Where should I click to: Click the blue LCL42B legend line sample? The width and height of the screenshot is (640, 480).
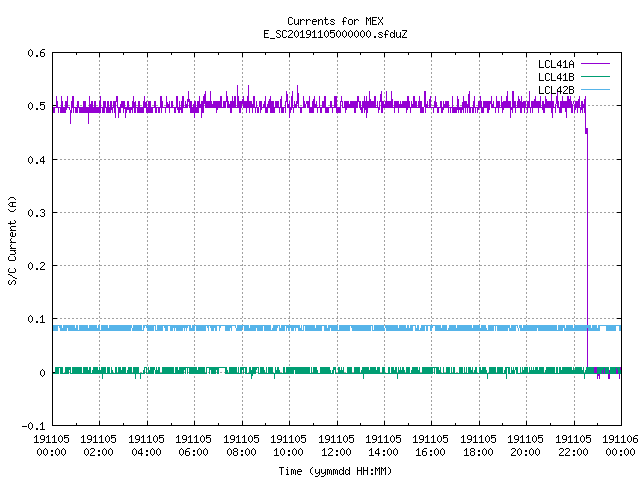595,90
